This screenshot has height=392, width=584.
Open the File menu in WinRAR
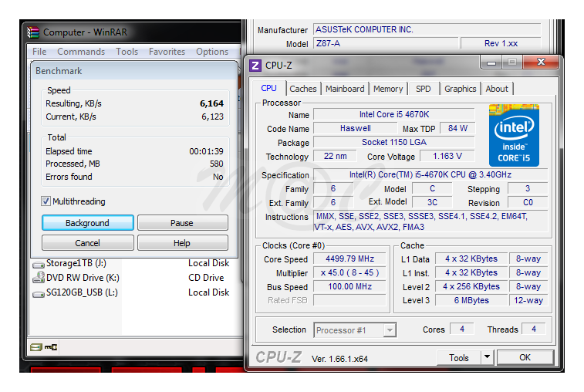point(39,52)
